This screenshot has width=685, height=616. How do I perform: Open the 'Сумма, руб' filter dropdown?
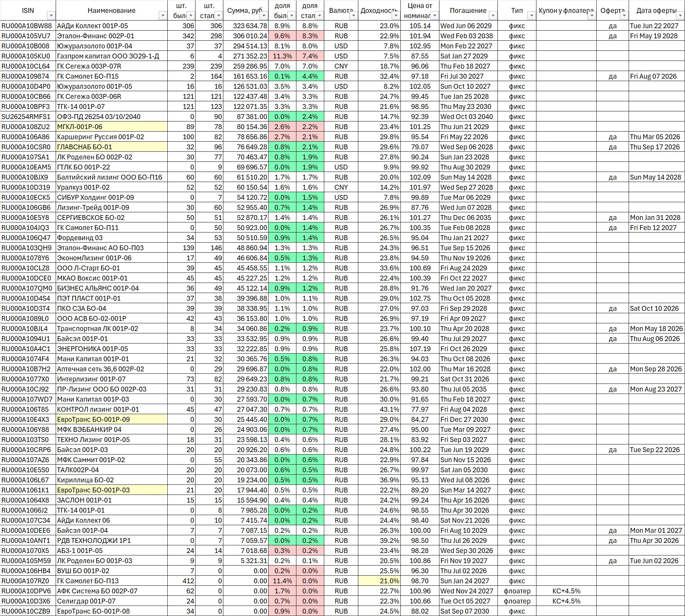click(x=264, y=16)
